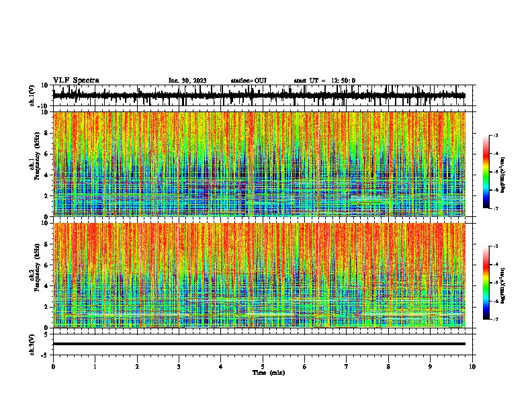532x411 pixels.
Task: Click the ch.1 Frequency (kHz) axis label
Action: [35, 155]
